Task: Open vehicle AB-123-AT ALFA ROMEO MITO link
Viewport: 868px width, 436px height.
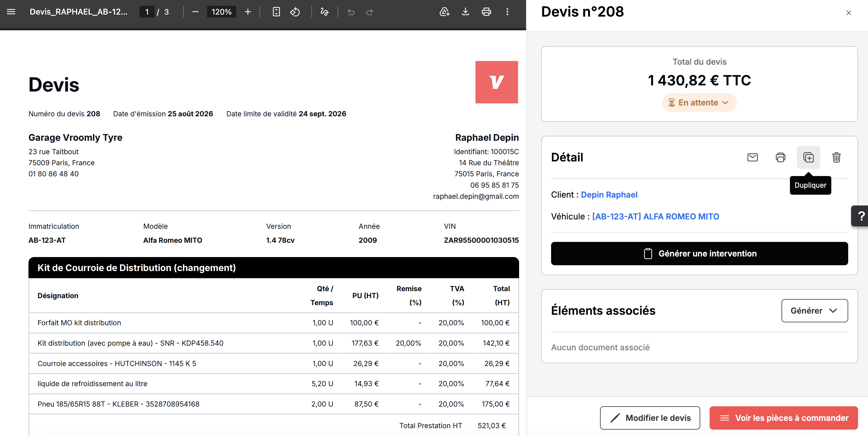Action: 655,217
